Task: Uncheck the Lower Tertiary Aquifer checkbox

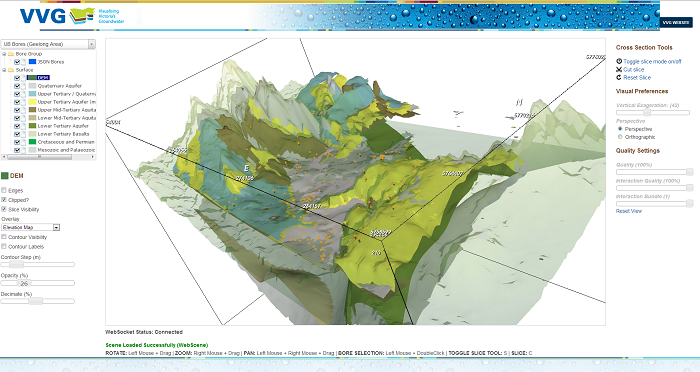Action: click(x=17, y=126)
